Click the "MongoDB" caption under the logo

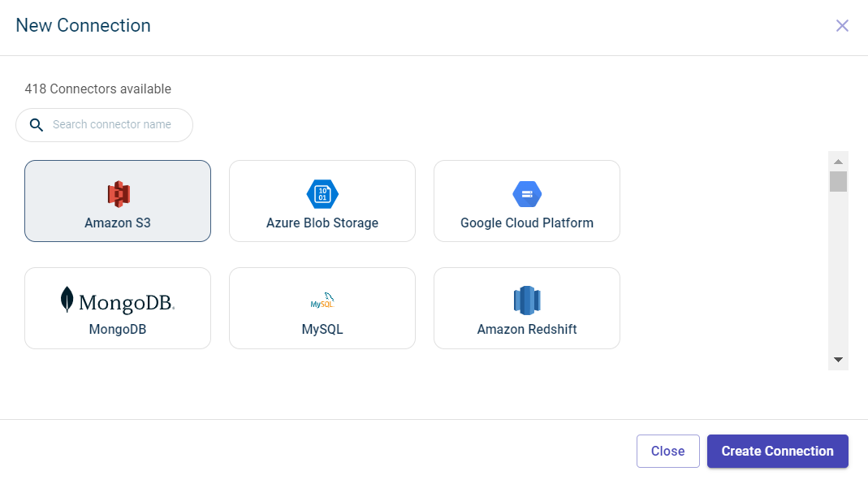(118, 329)
